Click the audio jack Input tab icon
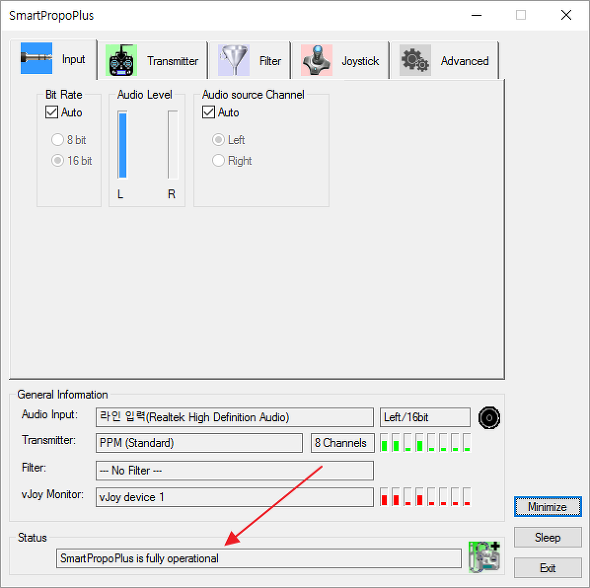This screenshot has height=588, width=590. [36, 58]
